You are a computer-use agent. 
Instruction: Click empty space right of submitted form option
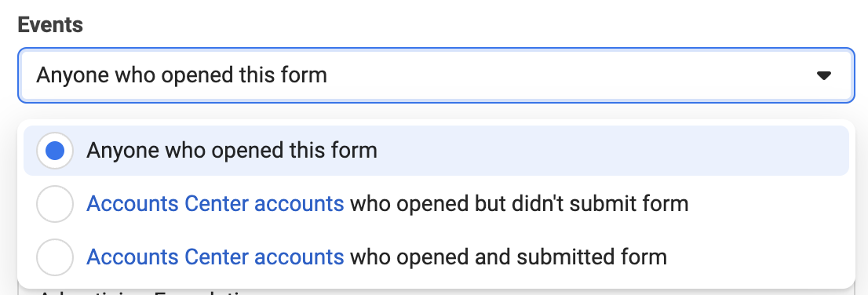tap(758, 257)
